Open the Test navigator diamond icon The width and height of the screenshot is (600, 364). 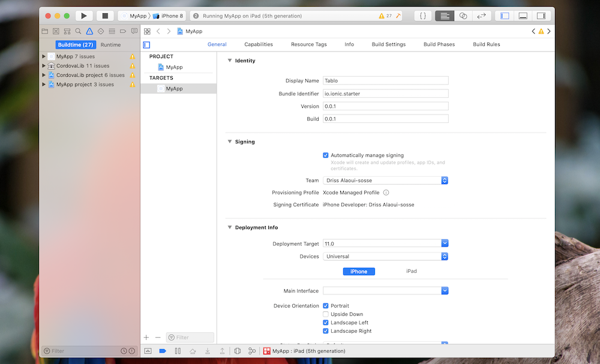pos(101,31)
